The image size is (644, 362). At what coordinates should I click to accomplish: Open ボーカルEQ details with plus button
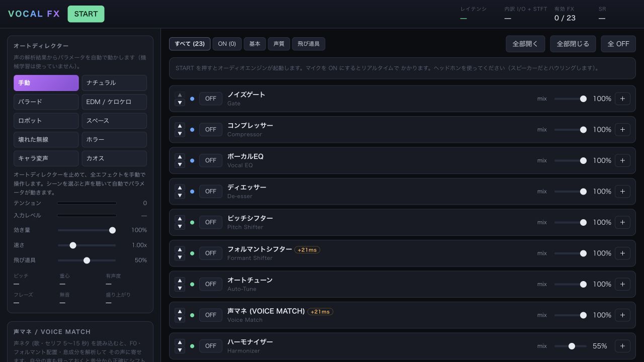[x=622, y=160]
